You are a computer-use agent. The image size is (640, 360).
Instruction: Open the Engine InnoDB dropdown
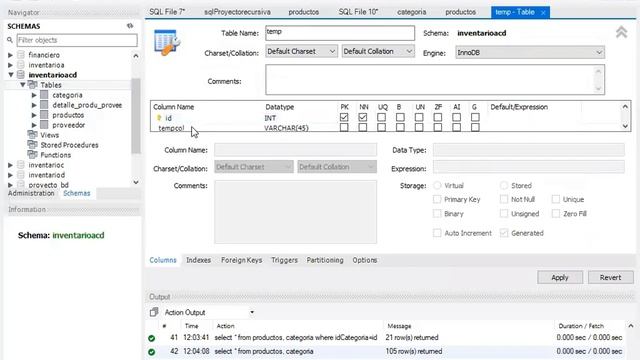(x=530, y=52)
